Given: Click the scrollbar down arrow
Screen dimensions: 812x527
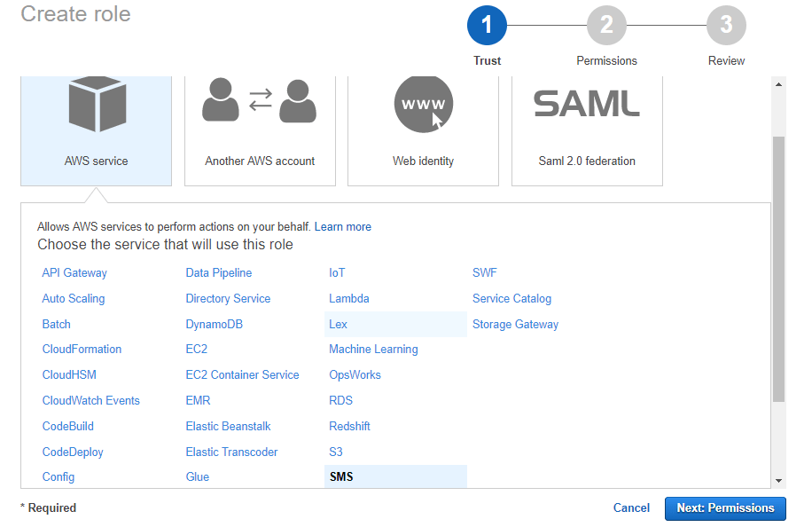Looking at the screenshot, I should tap(778, 480).
